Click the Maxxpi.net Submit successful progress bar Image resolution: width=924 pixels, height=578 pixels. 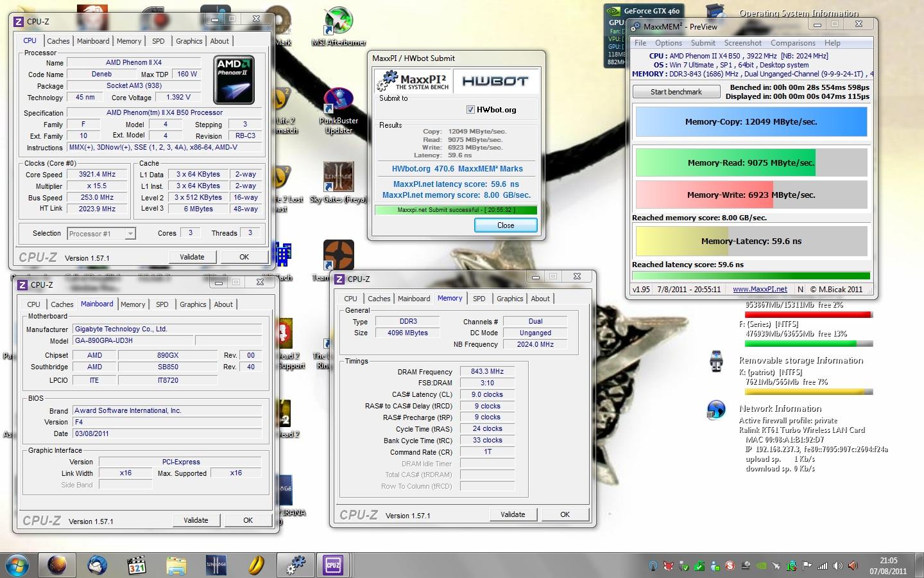pyautogui.click(x=456, y=210)
